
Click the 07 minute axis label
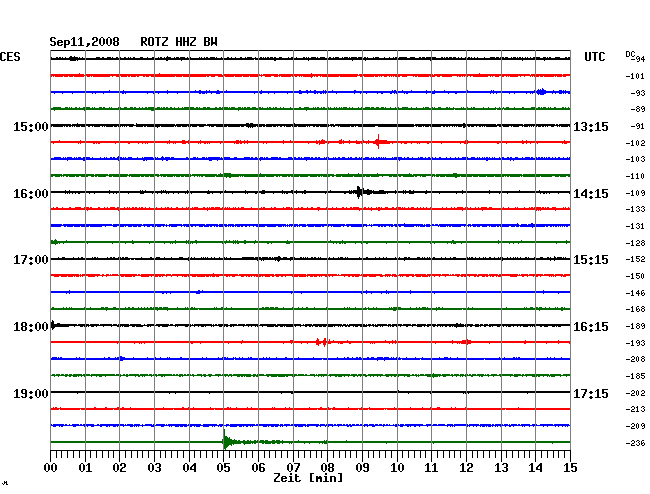(293, 468)
